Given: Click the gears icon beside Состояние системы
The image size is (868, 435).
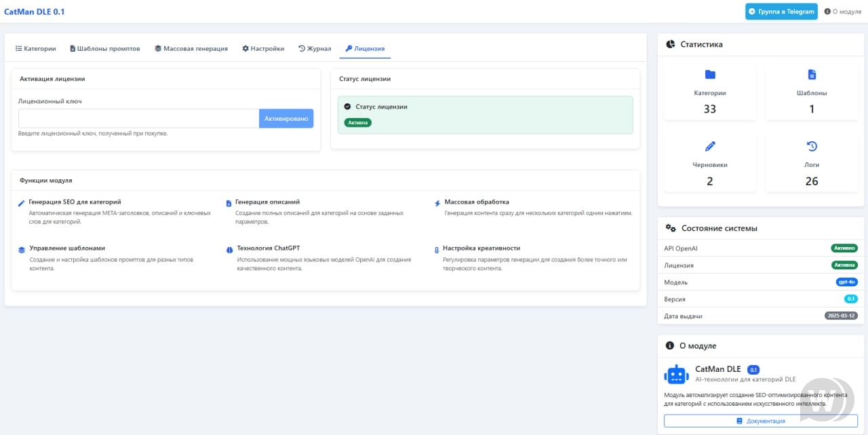Looking at the screenshot, I should (671, 228).
